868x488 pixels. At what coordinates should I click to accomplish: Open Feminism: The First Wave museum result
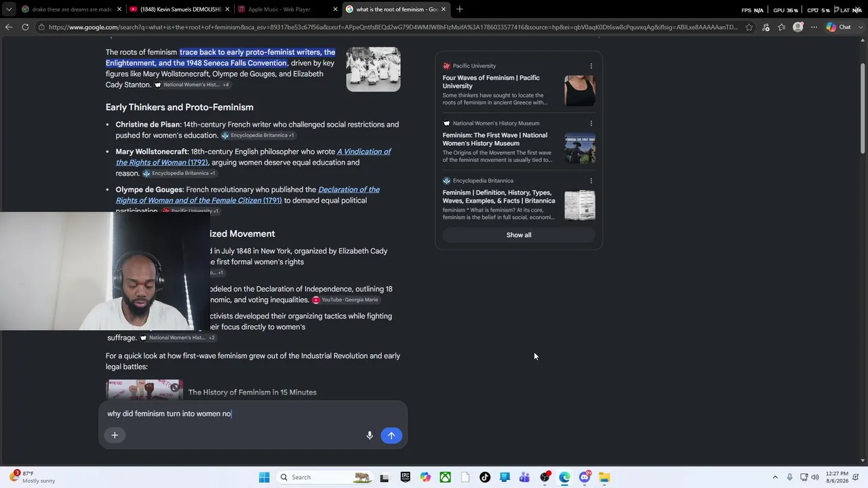(495, 139)
